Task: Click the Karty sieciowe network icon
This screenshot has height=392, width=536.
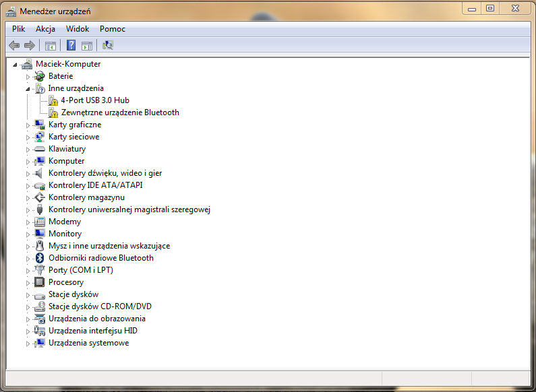Action: tap(40, 137)
